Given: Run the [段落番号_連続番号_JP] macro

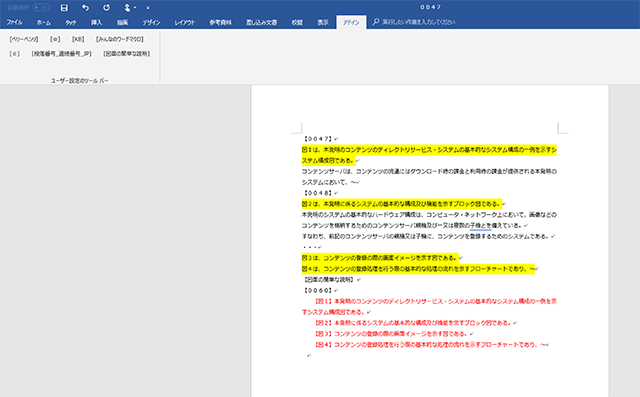Looking at the screenshot, I should point(62,53).
